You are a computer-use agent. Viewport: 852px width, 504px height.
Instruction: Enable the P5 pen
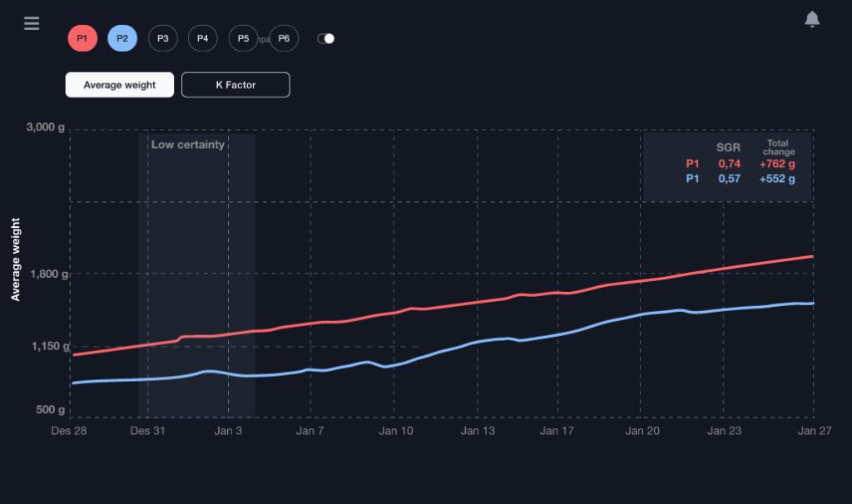tap(243, 38)
